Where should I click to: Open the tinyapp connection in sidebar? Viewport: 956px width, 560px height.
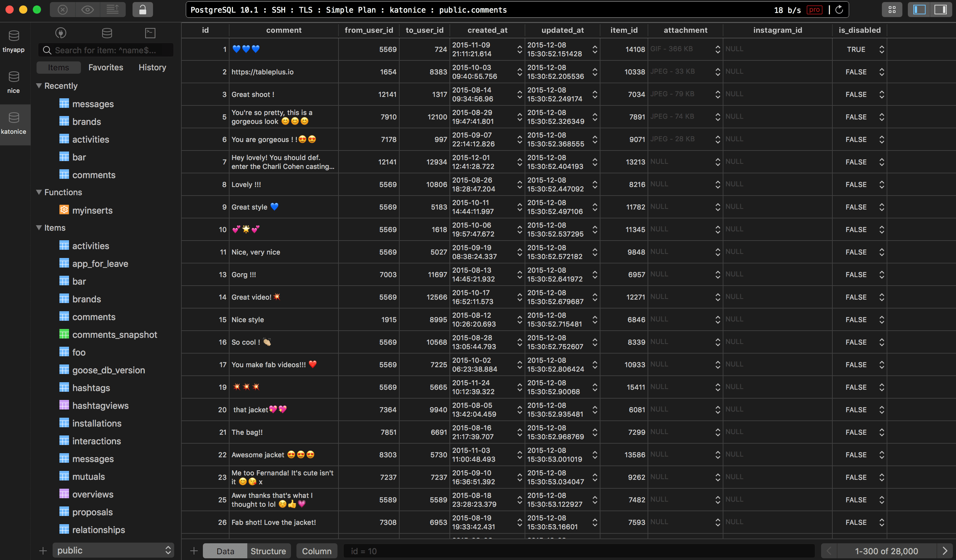14,41
